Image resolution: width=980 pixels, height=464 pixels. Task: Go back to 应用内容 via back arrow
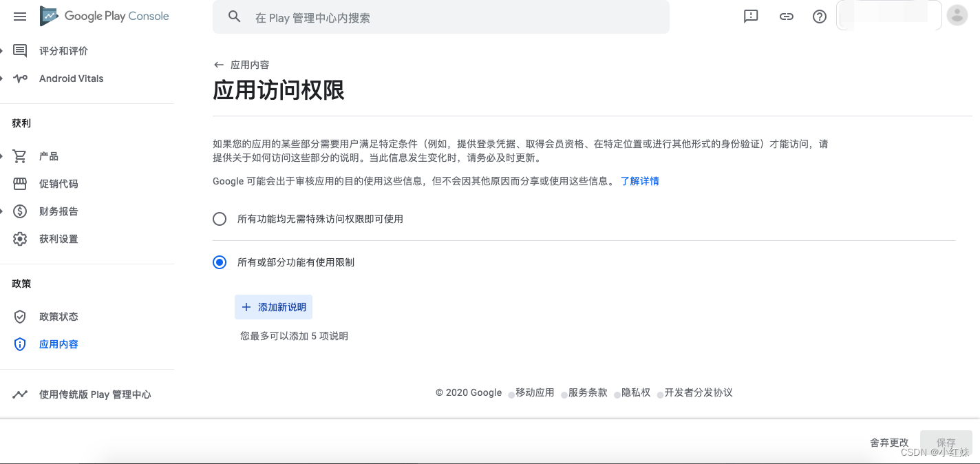[x=218, y=64]
